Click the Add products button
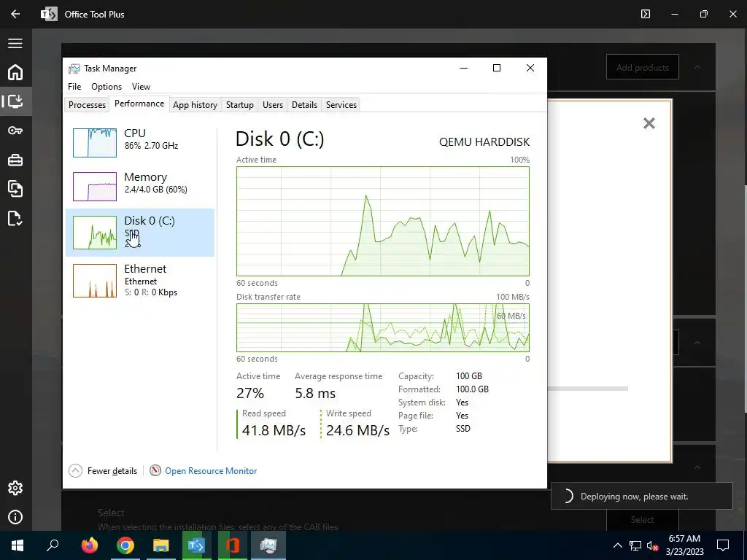Image resolution: width=747 pixels, height=560 pixels. [642, 67]
